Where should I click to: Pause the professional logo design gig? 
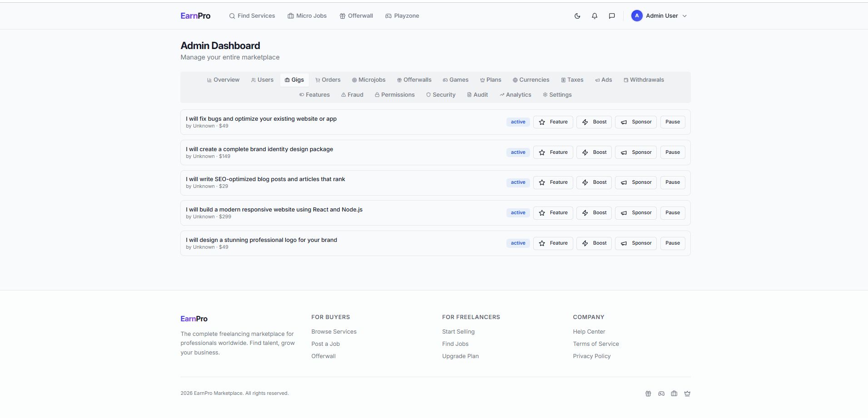pyautogui.click(x=672, y=243)
